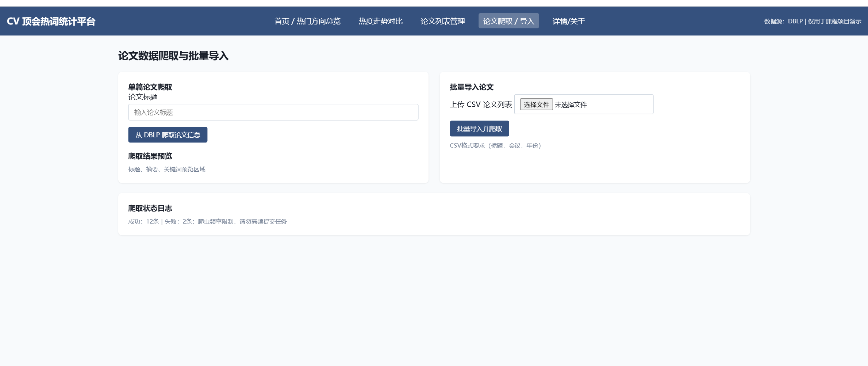Open the 首页 / 热门方向总览 nav item
Viewport: 868px width, 366px height.
pyautogui.click(x=307, y=21)
